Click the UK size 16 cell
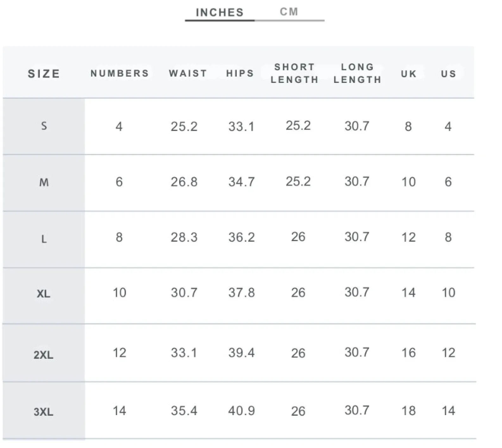 [x=409, y=352]
